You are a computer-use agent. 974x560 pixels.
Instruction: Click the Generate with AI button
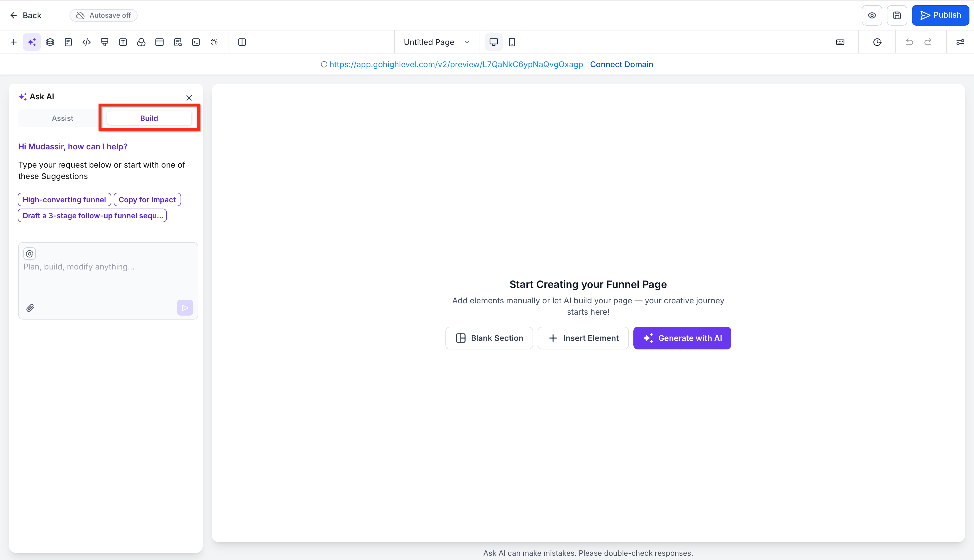[x=682, y=338]
